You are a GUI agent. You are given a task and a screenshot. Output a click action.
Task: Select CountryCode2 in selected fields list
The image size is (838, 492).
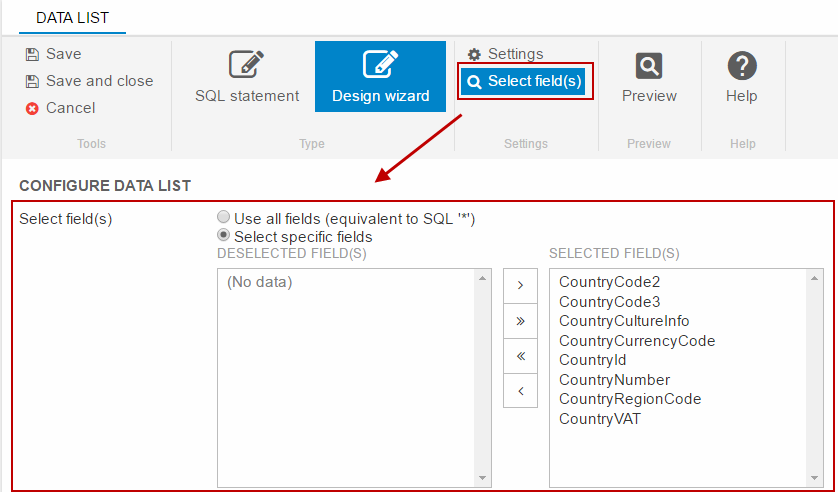[x=609, y=282]
